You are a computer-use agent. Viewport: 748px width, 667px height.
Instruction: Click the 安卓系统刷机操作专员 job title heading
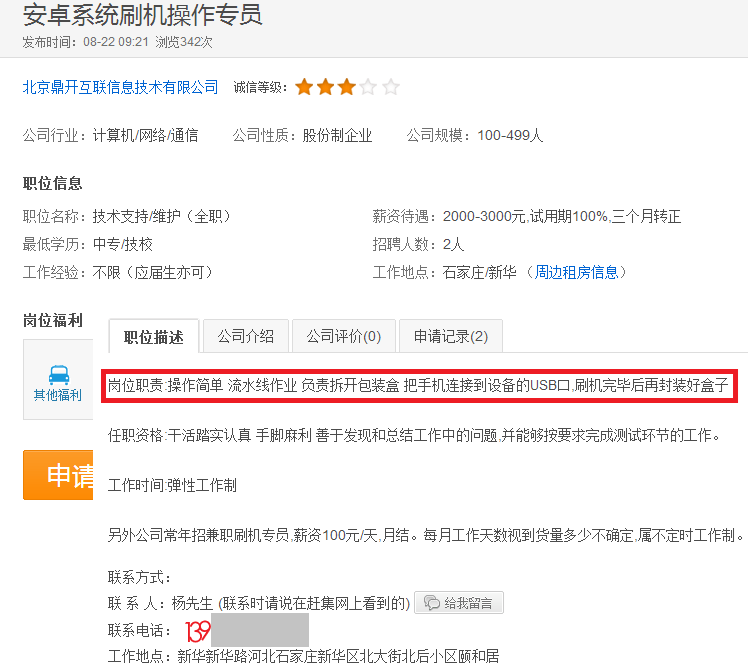(x=143, y=14)
